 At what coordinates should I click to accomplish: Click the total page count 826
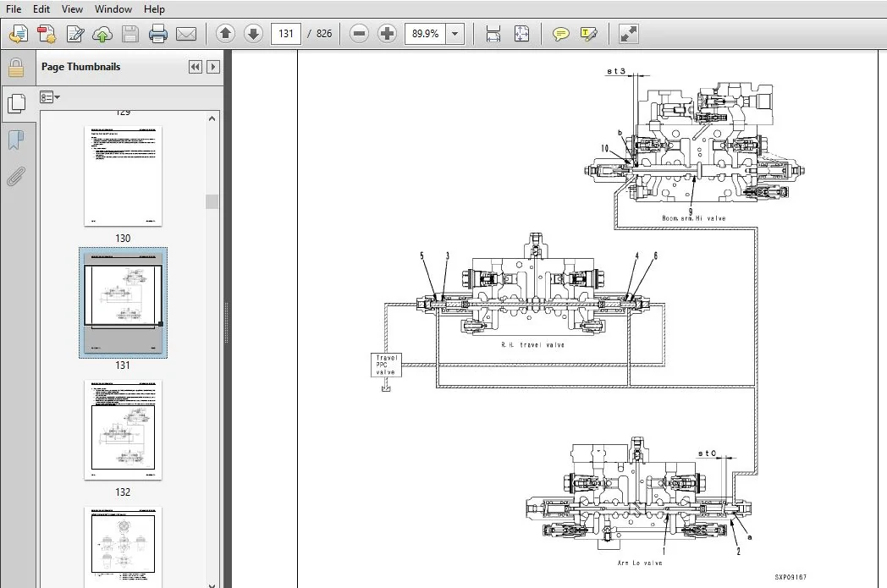324,33
